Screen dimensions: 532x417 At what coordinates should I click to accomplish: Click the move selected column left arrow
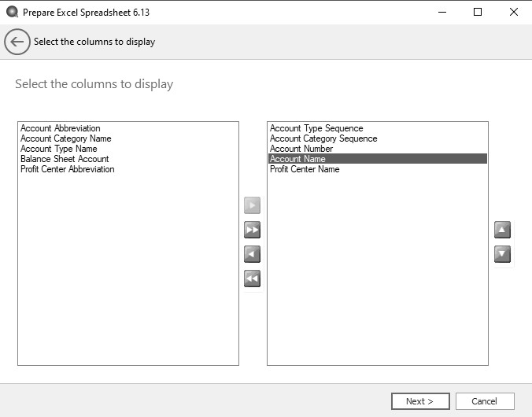click(x=252, y=254)
